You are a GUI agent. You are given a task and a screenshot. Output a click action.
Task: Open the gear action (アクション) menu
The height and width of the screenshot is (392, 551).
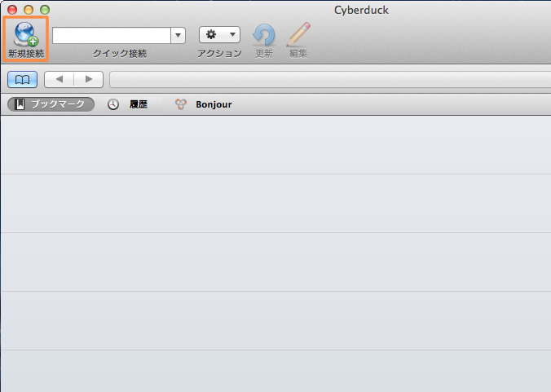219,35
